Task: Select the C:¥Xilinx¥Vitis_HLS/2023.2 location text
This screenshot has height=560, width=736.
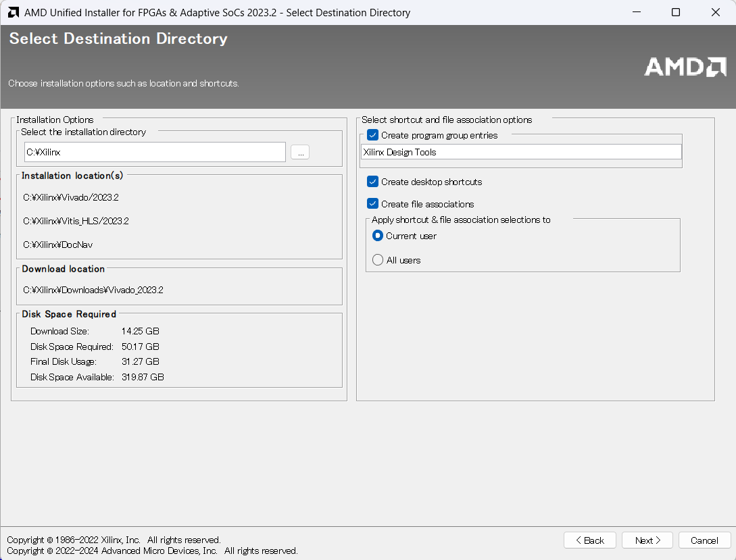Action: tap(76, 221)
